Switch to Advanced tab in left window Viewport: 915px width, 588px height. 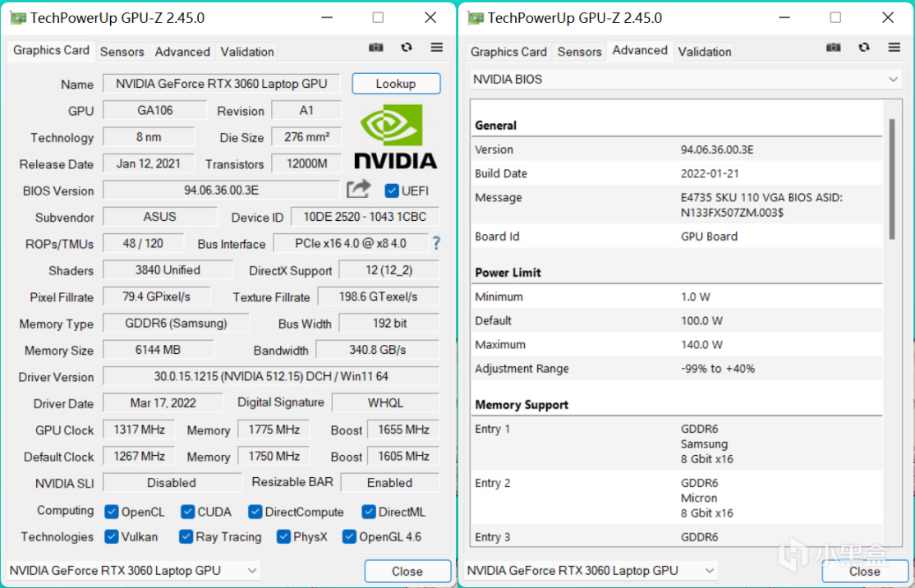coord(182,52)
